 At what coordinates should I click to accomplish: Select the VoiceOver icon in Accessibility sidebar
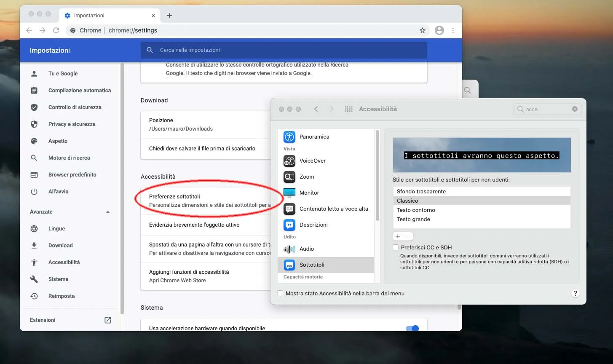pyautogui.click(x=289, y=161)
